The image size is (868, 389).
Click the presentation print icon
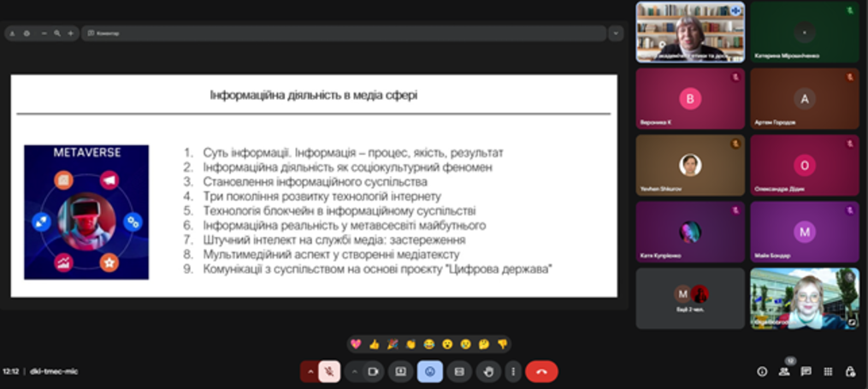click(x=27, y=33)
